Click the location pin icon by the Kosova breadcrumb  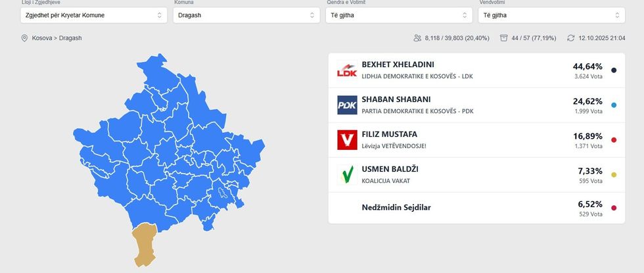tap(25, 38)
